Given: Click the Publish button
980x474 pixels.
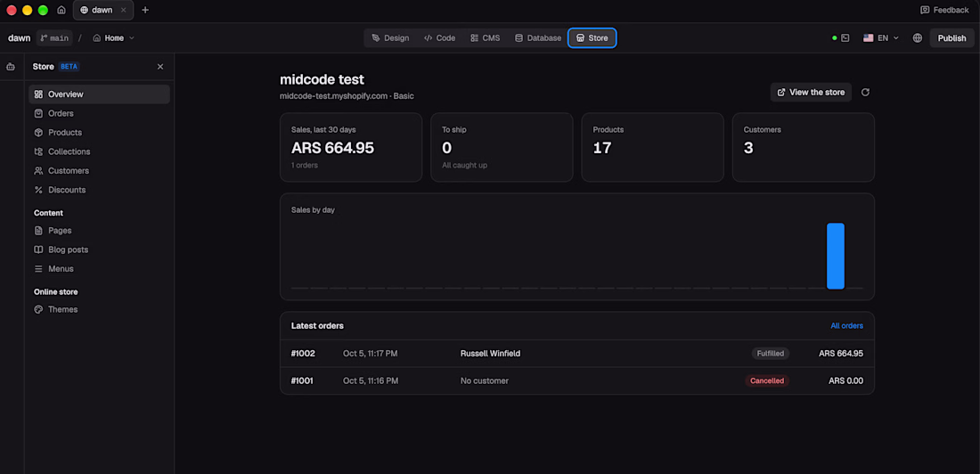Looking at the screenshot, I should [x=951, y=38].
